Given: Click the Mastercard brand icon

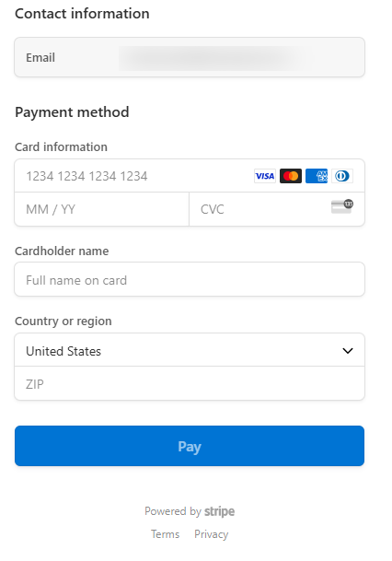Looking at the screenshot, I should [x=291, y=176].
